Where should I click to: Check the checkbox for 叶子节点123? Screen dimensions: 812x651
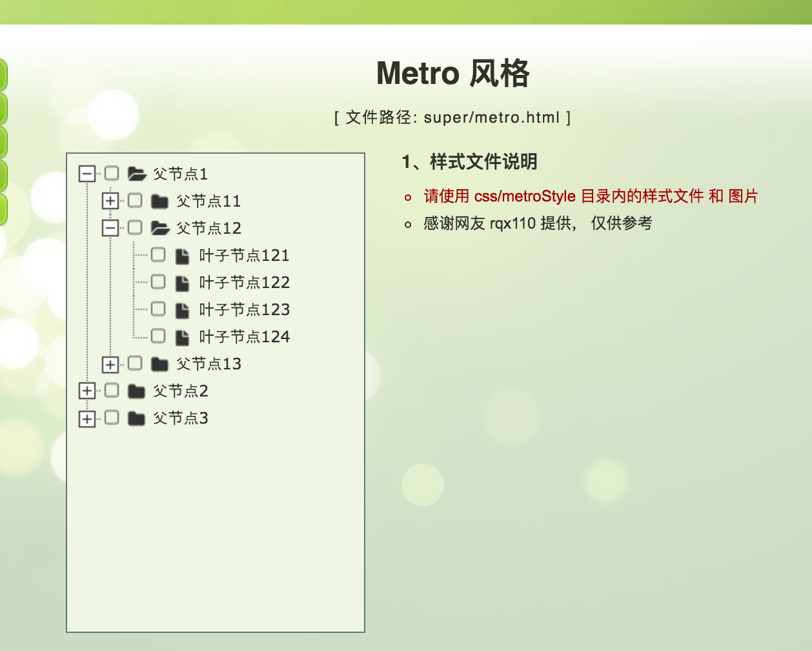(157, 309)
